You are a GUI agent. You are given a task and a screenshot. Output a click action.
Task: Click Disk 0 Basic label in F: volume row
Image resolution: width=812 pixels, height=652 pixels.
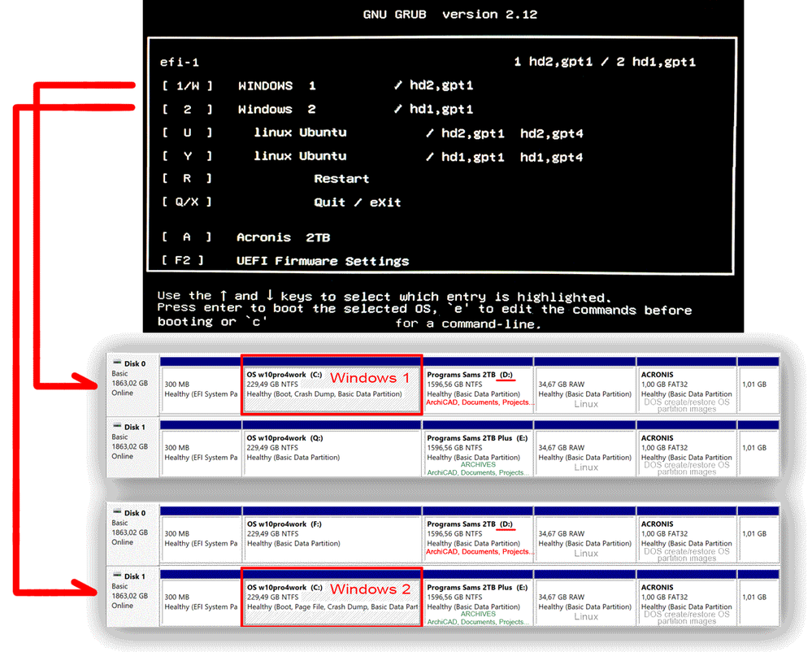point(119,523)
